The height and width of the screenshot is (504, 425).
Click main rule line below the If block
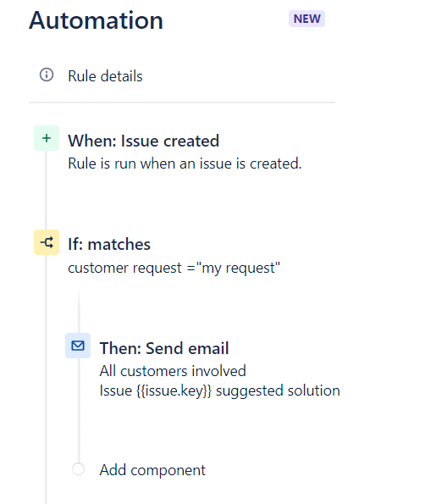tap(46, 379)
